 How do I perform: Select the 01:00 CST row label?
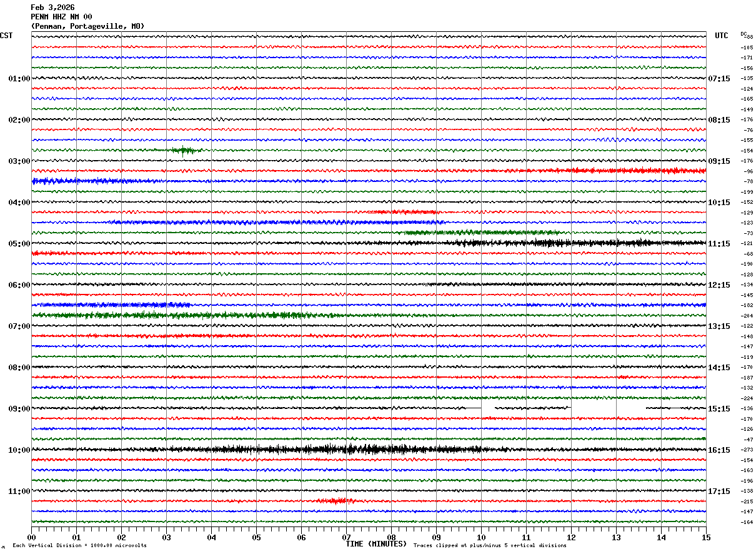[19, 79]
